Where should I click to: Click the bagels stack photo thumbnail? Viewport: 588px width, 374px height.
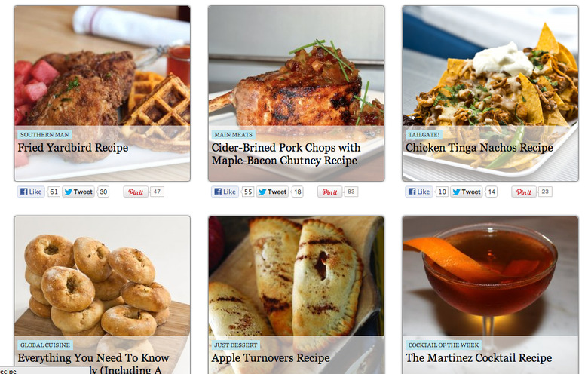[102, 277]
